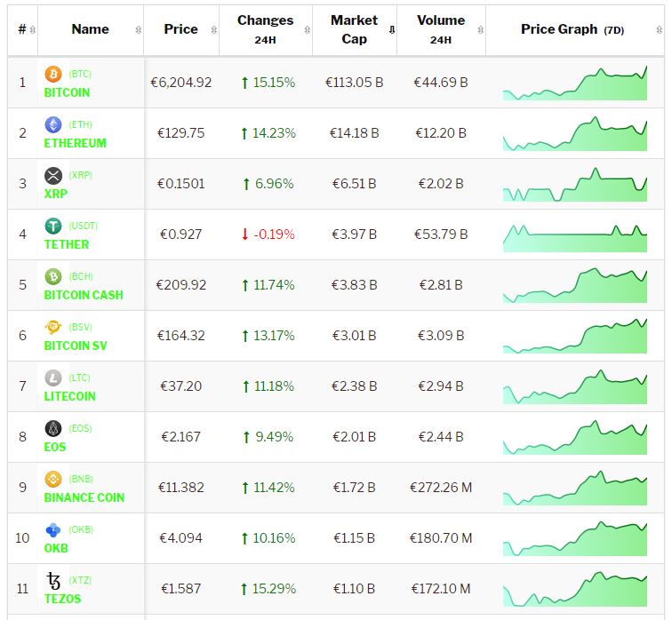Click the Bitcoin SV logo icon

pyautogui.click(x=52, y=327)
